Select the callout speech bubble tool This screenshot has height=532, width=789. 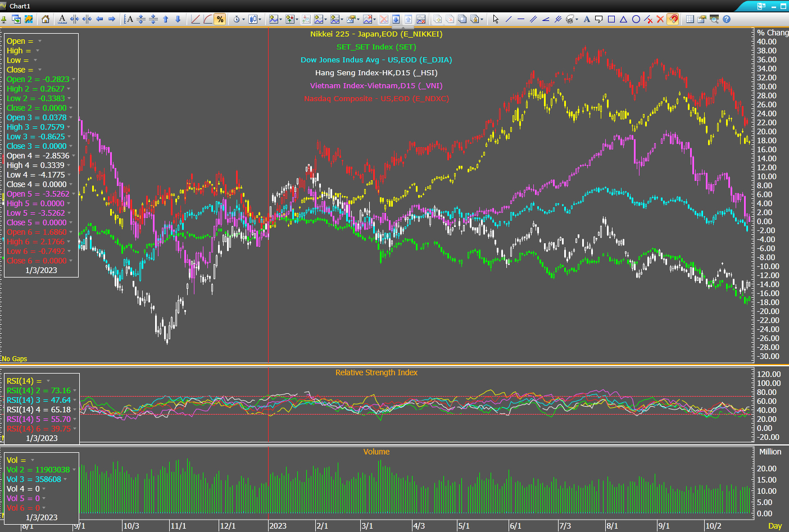coord(599,19)
